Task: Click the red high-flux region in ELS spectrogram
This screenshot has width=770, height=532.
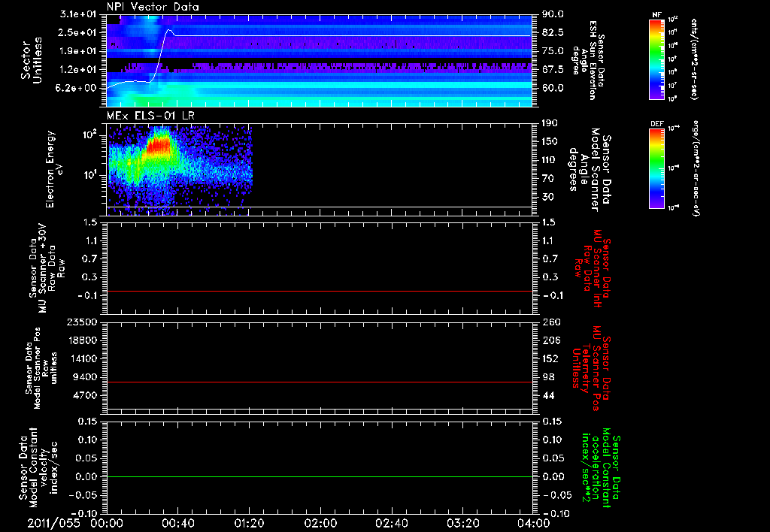Action: 159,145
